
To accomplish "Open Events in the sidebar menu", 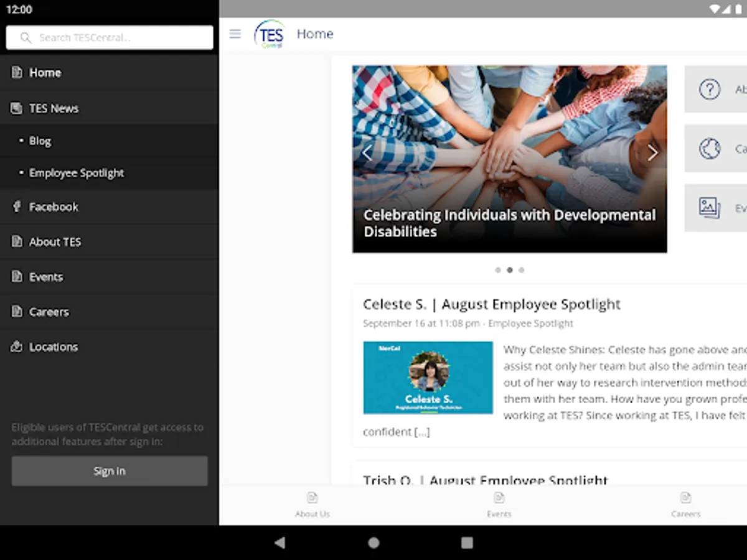I will point(109,276).
